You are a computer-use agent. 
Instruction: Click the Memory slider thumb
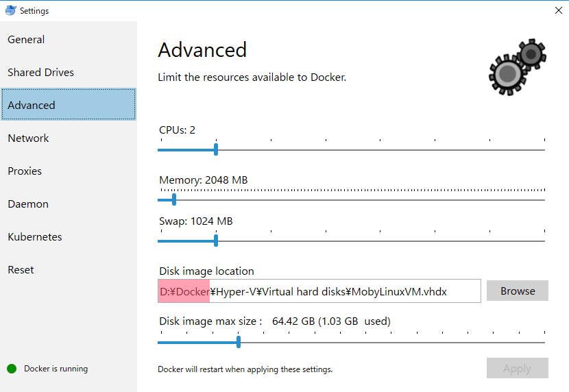coord(174,199)
